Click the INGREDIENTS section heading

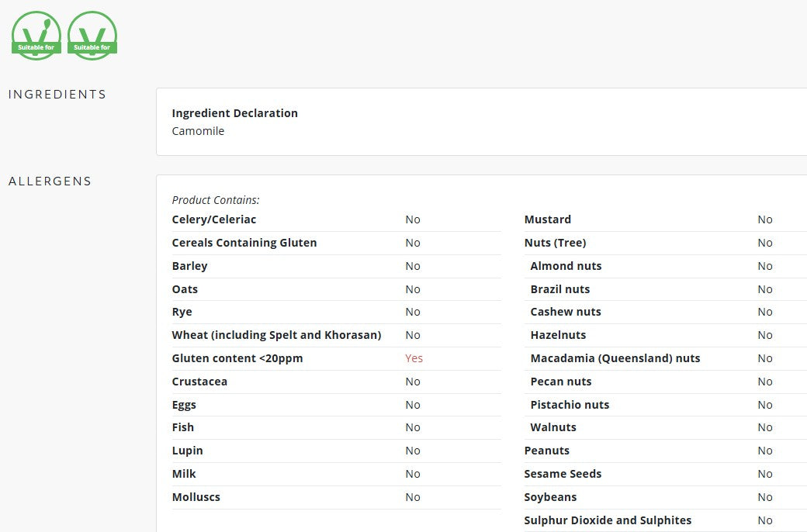[57, 95]
